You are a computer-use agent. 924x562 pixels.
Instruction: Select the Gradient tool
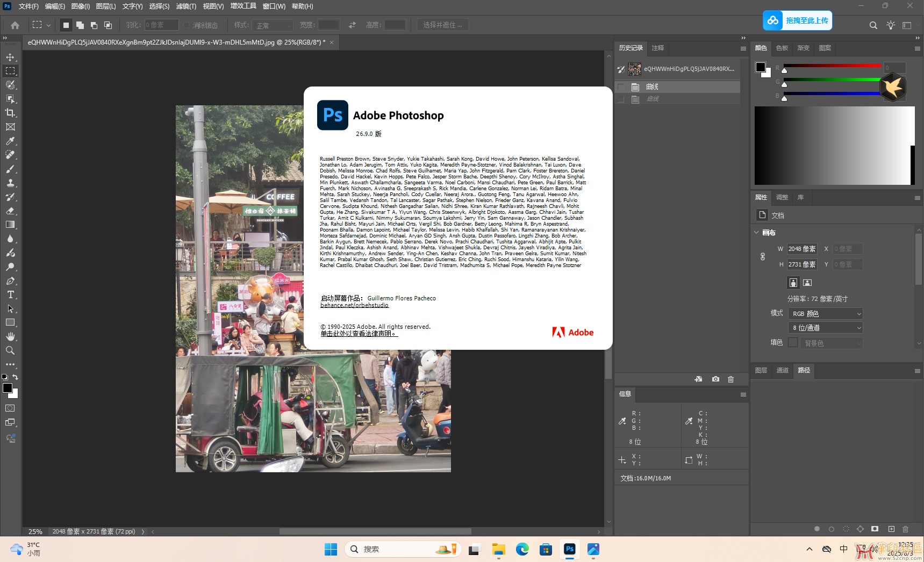[x=10, y=225]
